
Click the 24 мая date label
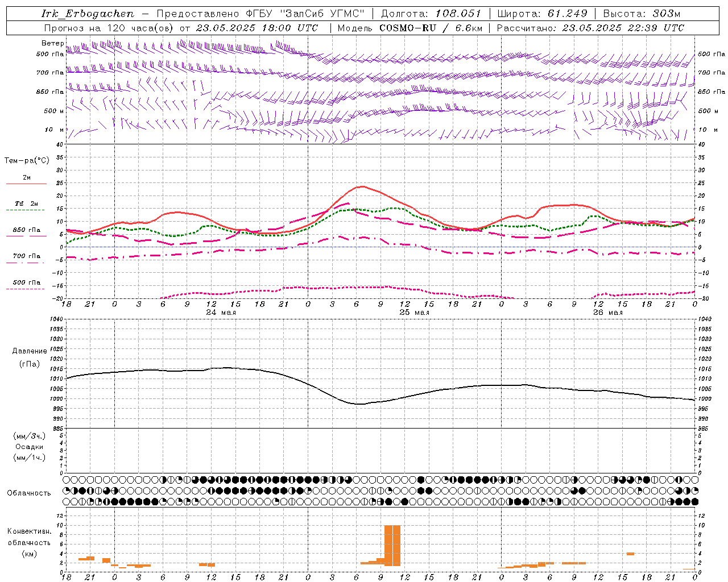[221, 313]
